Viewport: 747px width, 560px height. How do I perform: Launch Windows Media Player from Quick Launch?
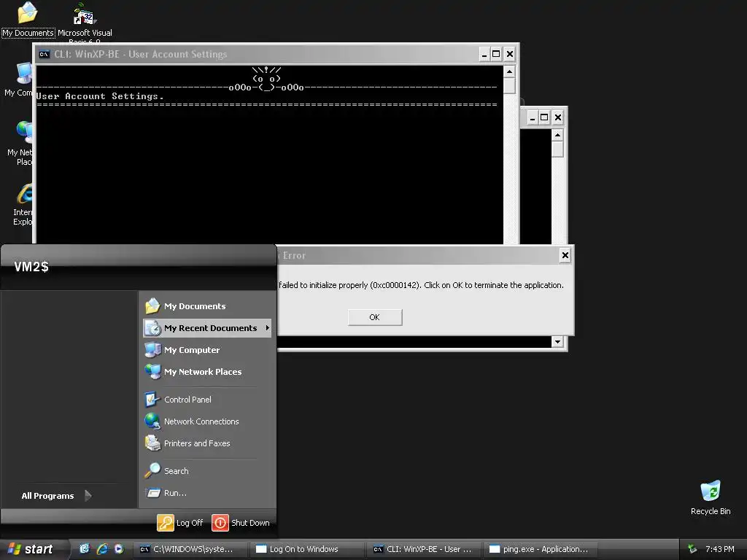pyautogui.click(x=119, y=549)
